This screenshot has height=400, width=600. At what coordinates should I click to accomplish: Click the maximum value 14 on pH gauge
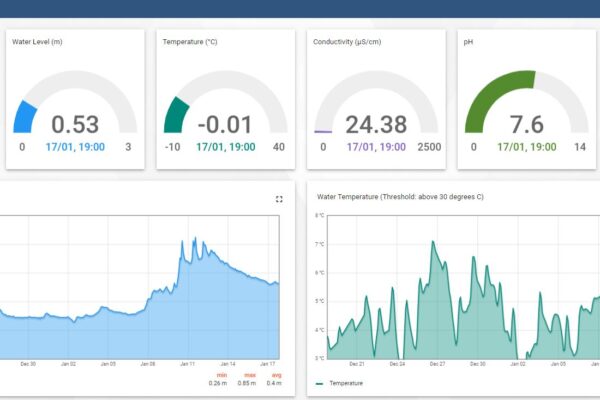580,147
